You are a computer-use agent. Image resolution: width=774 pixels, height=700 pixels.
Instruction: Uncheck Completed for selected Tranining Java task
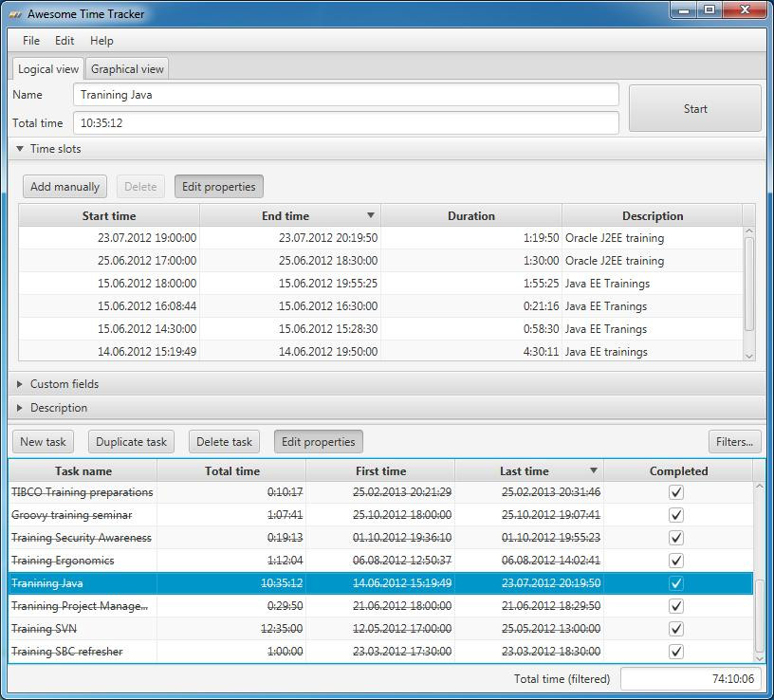coord(675,583)
